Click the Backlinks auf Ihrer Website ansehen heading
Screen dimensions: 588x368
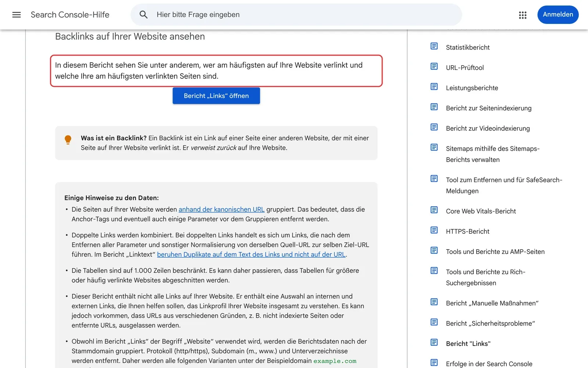[130, 36]
